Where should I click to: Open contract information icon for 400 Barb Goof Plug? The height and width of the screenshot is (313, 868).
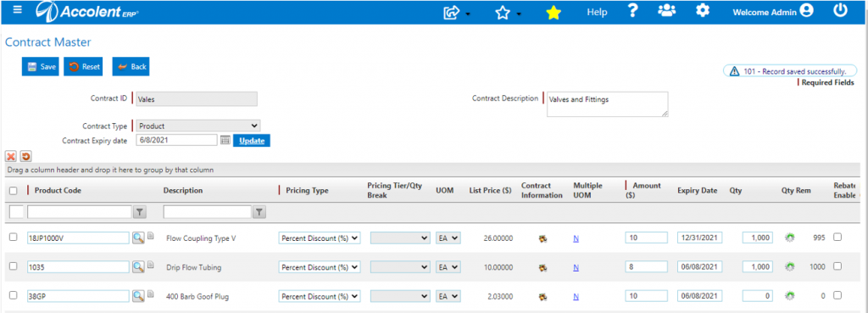click(x=542, y=296)
